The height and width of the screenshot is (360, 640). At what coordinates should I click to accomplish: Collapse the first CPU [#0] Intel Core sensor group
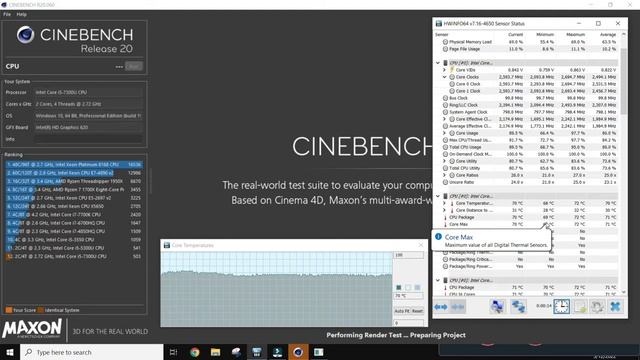(x=438, y=63)
